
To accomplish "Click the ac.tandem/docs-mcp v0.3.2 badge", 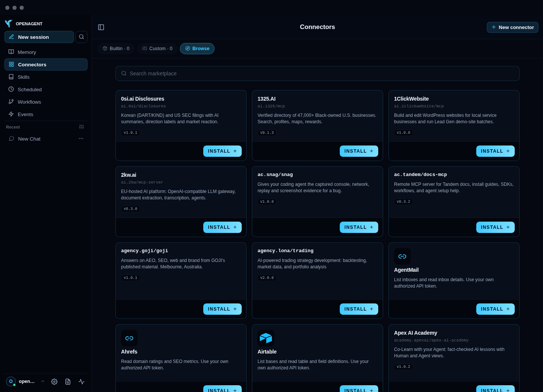I will coord(403,202).
